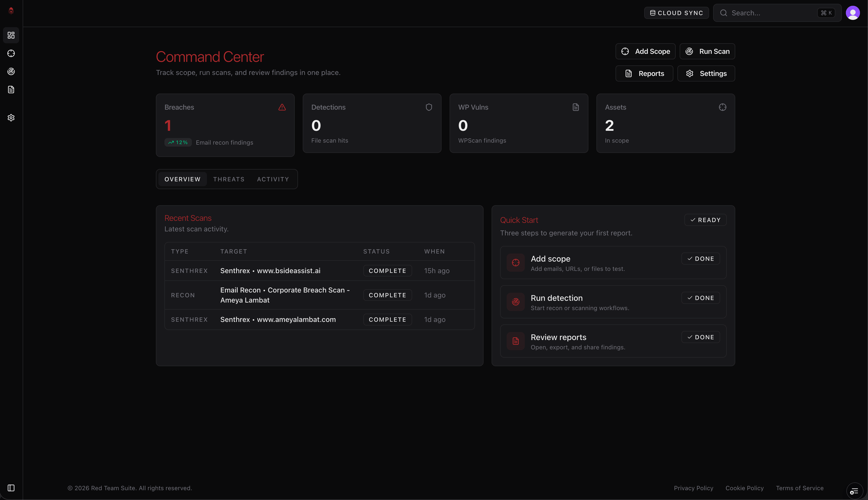Viewport: 868px width, 500px height.
Task: Open the Dashboard sidebar icon
Action: pos(11,35)
